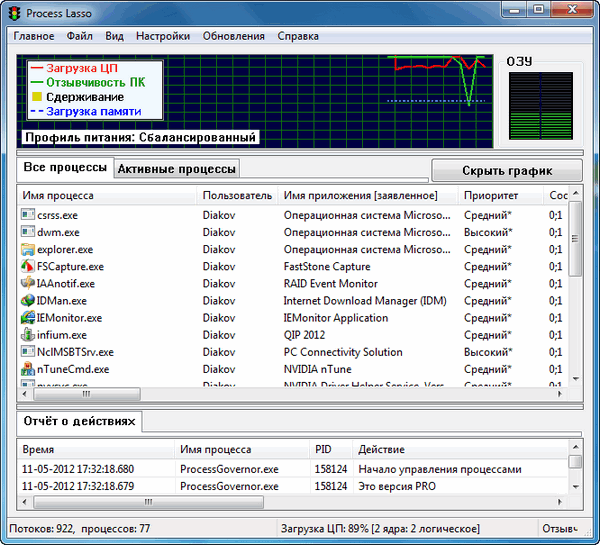This screenshot has height=545, width=600.
Task: Click action log horizontal scrollbar thumb
Action: (148, 502)
